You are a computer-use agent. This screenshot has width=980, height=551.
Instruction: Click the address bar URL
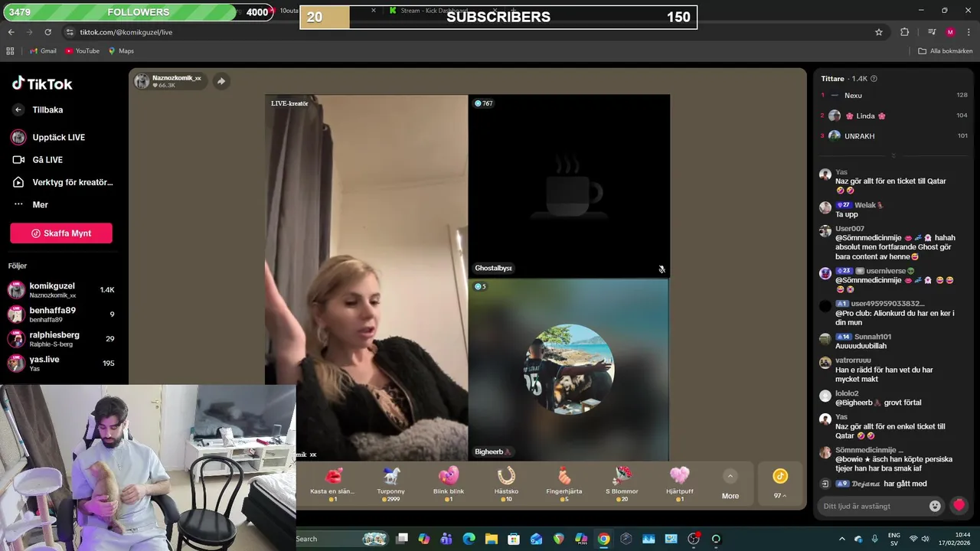tap(126, 32)
